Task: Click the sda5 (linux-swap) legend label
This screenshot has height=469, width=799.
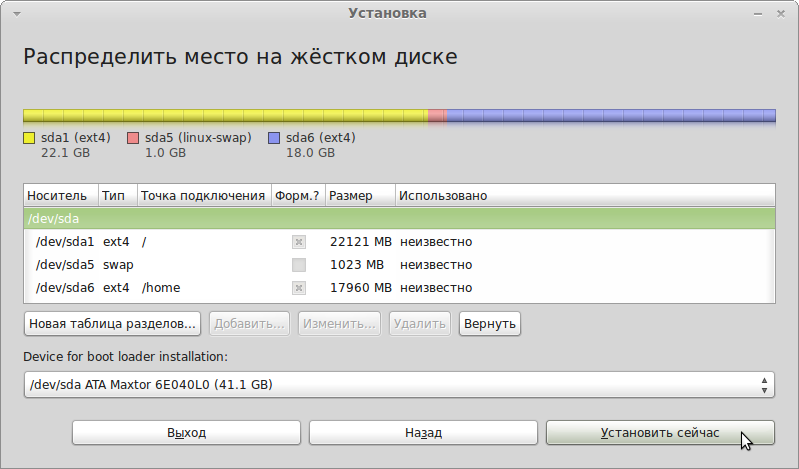Action: [x=198, y=138]
